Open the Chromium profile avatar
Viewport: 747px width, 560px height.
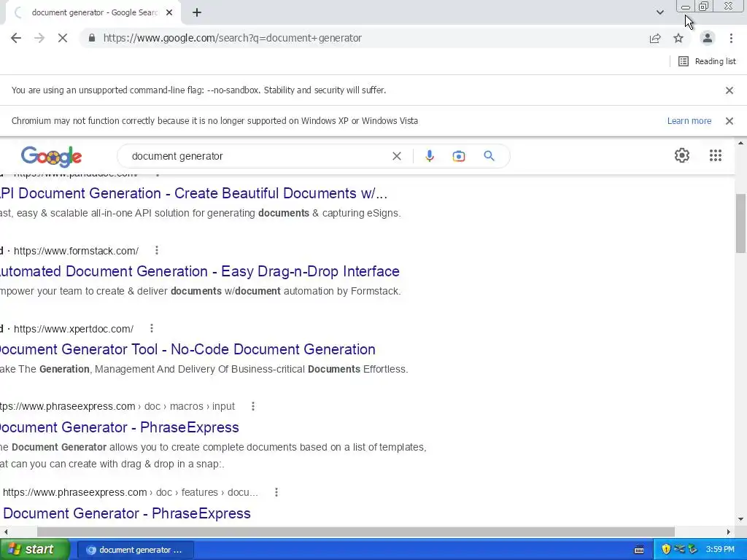pyautogui.click(x=708, y=38)
